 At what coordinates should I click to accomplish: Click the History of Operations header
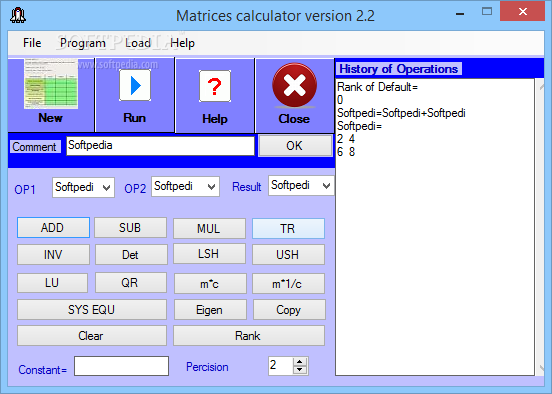(399, 69)
